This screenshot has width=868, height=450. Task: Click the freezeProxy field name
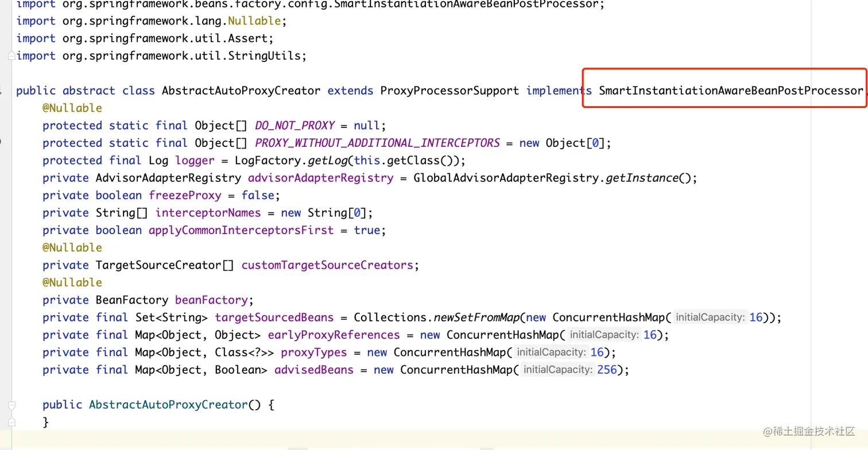(x=185, y=195)
